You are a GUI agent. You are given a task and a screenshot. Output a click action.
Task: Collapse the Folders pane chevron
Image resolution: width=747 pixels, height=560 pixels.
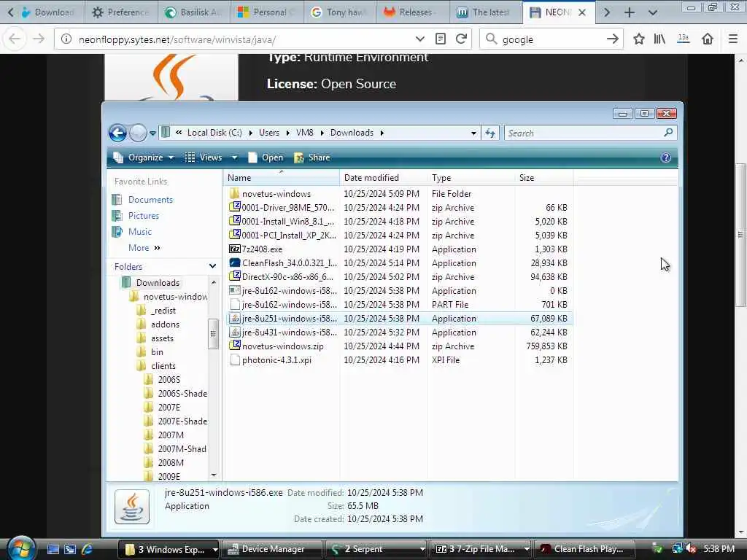click(212, 266)
